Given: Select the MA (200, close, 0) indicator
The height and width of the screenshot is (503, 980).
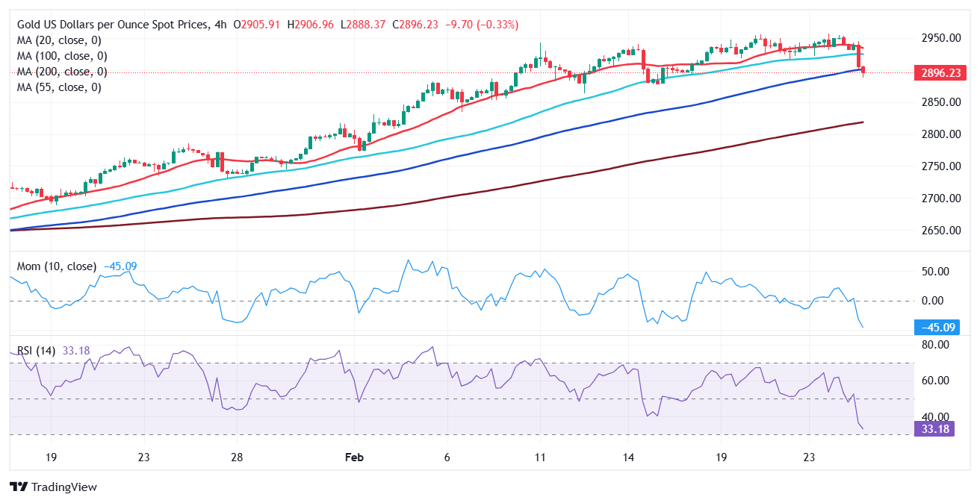Looking at the screenshot, I should [x=62, y=71].
